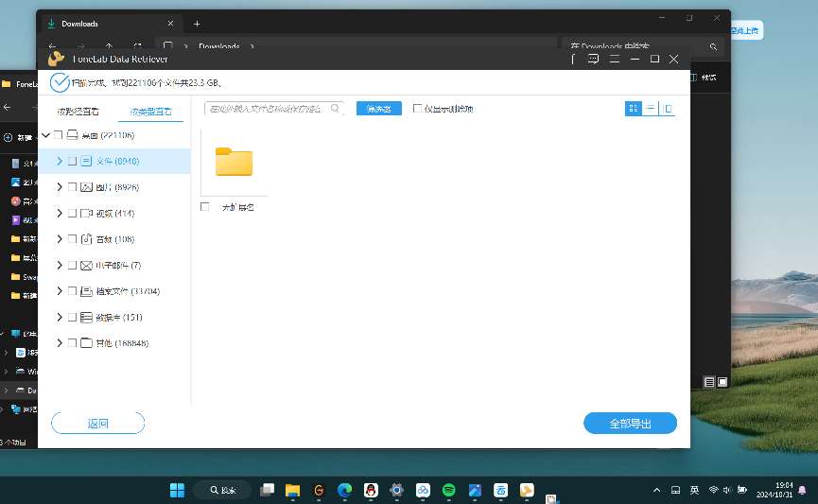Add a new tab in Explorer window
818x504 pixels.
pos(197,24)
